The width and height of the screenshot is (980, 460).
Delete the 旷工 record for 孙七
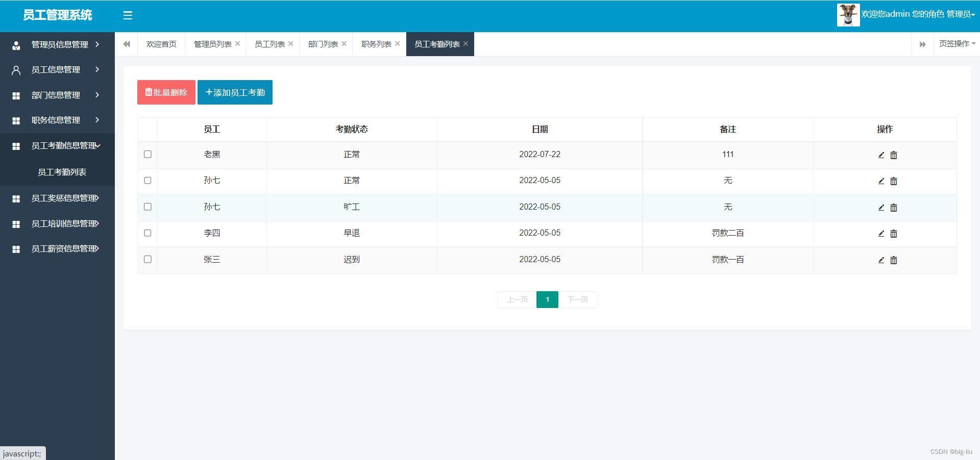tap(893, 208)
